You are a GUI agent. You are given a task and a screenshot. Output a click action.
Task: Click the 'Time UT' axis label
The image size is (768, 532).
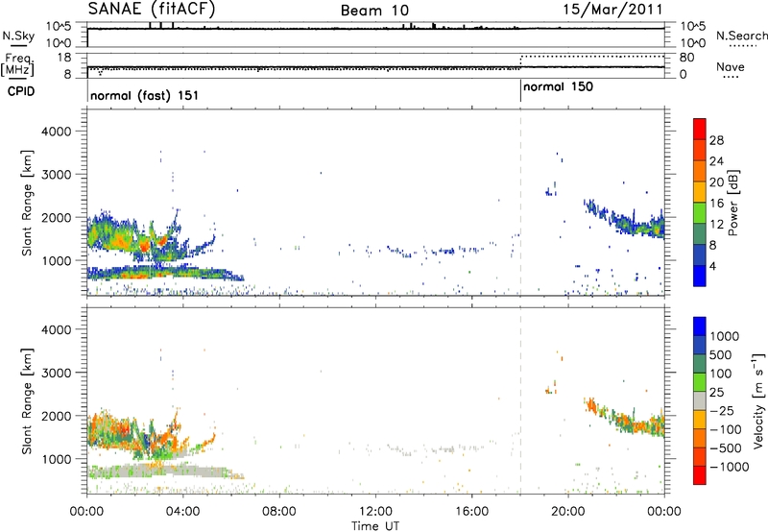(375, 526)
